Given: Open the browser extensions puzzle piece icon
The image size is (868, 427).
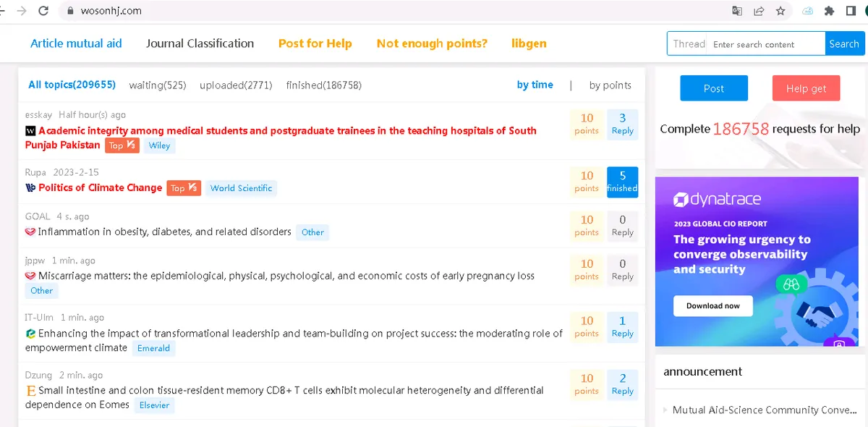Looking at the screenshot, I should click(x=829, y=11).
